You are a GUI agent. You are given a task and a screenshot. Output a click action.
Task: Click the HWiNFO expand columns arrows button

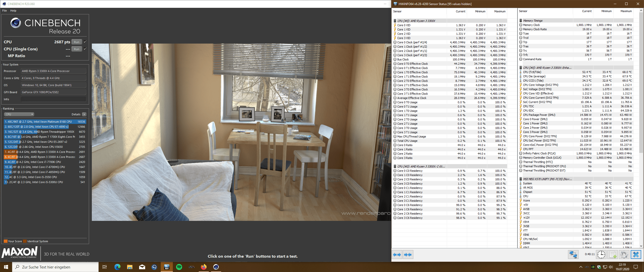[397, 255]
